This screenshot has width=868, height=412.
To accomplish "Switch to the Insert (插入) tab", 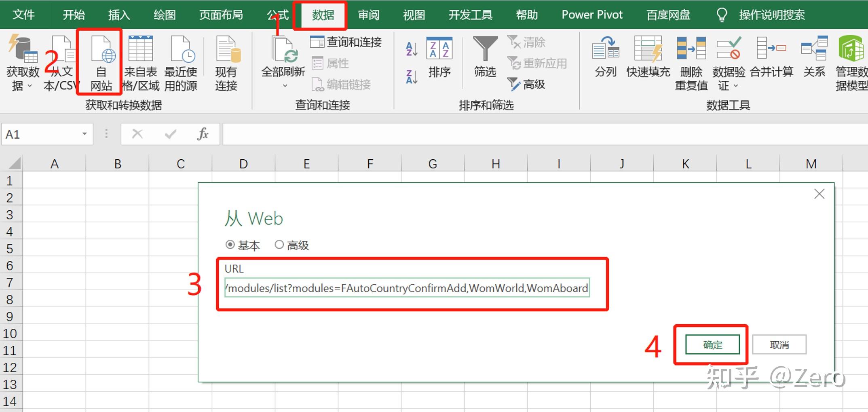I will tap(119, 15).
